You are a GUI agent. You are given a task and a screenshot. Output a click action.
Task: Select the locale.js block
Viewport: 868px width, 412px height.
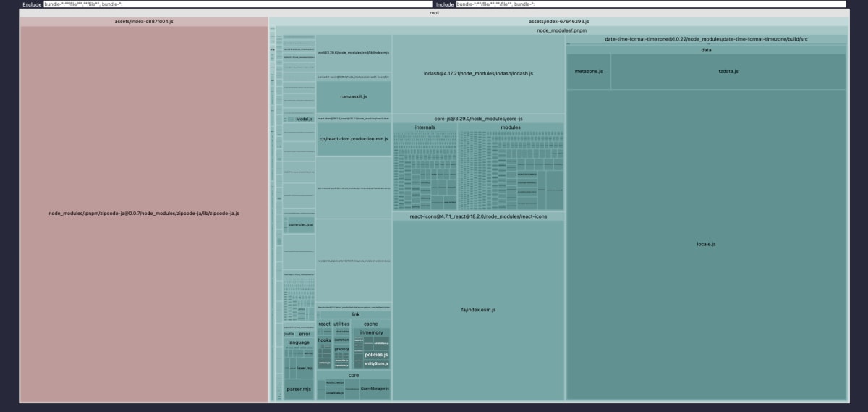click(x=706, y=245)
